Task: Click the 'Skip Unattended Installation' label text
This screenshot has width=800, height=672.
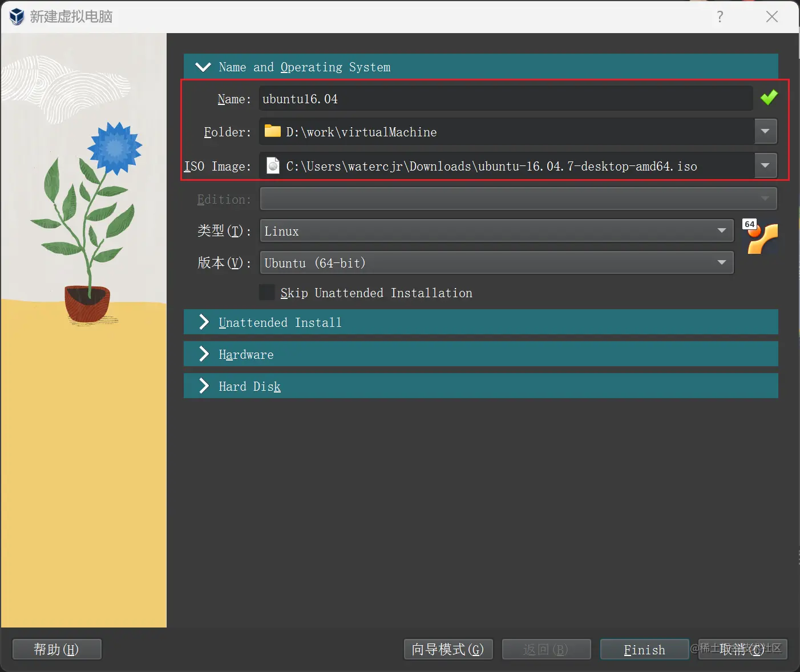Action: click(376, 293)
